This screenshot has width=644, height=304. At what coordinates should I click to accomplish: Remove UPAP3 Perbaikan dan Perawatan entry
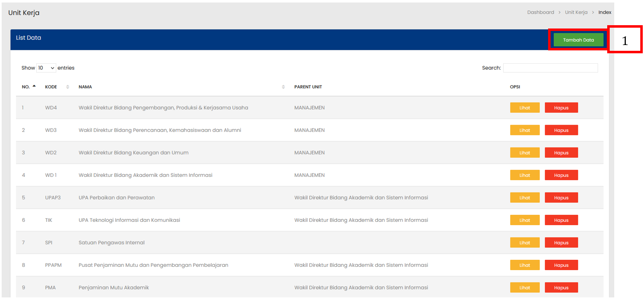[x=561, y=197]
